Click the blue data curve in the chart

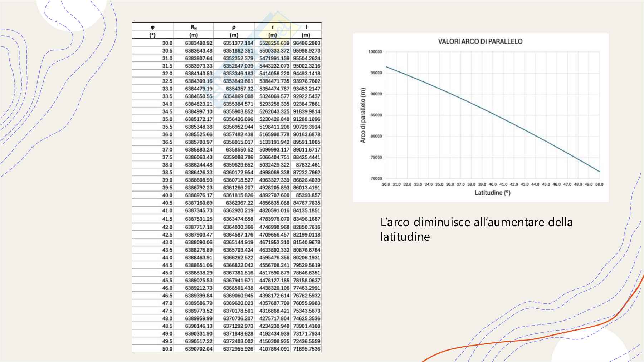493,115
